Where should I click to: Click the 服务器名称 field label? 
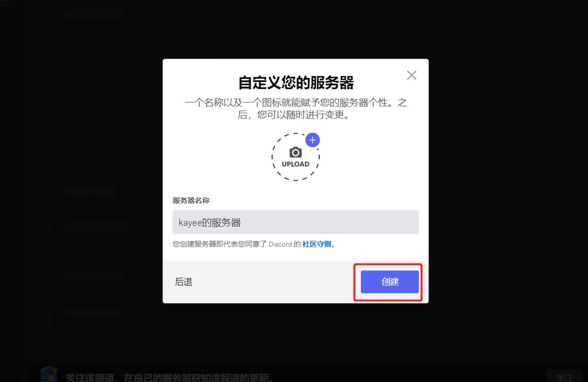pos(191,200)
